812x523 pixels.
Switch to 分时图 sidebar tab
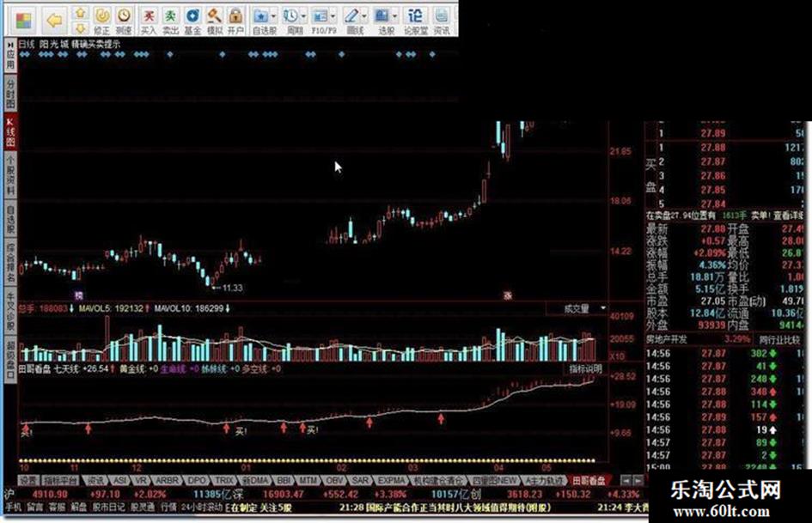(10, 94)
